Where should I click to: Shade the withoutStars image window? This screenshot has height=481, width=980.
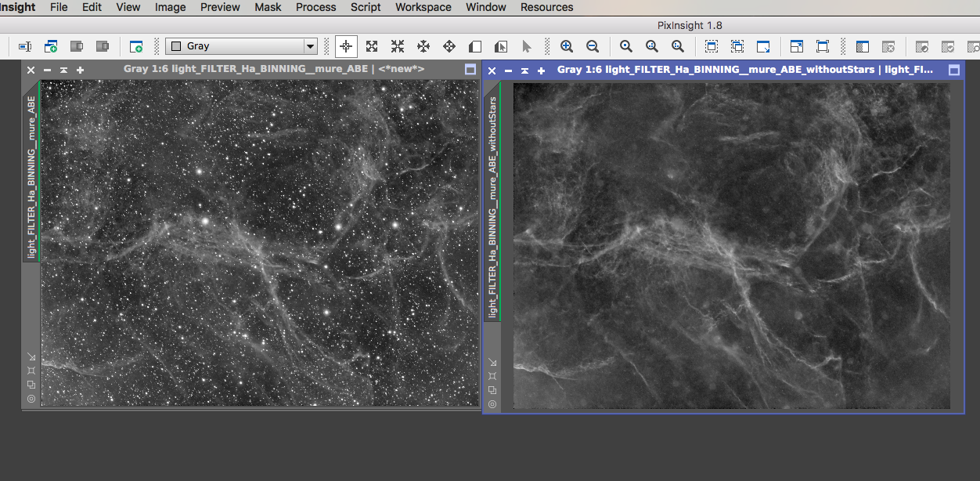point(524,71)
